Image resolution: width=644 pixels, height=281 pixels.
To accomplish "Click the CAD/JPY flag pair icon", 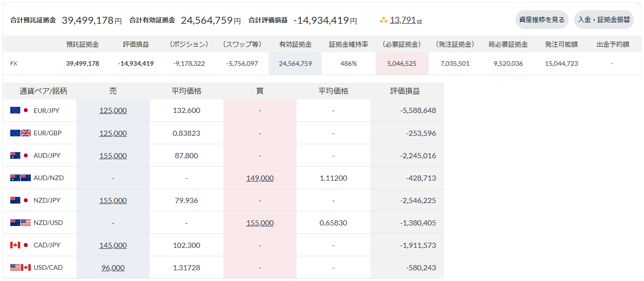I will pos(20,245).
